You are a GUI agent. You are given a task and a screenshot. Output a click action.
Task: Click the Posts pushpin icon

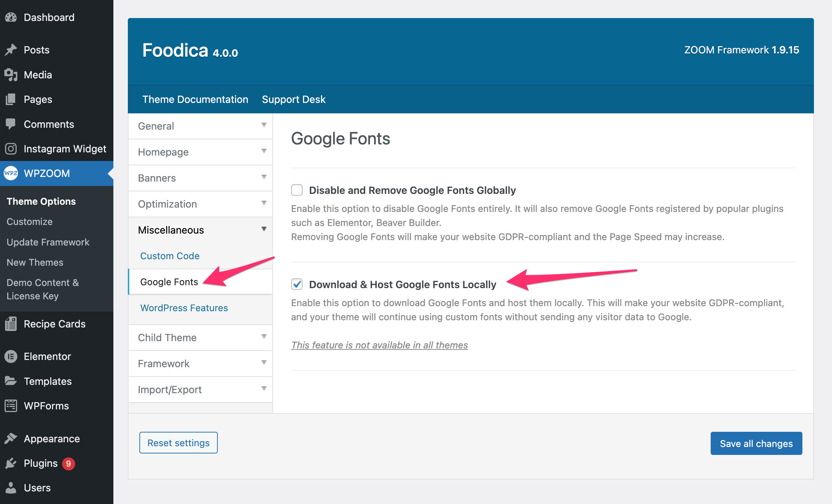pyautogui.click(x=11, y=50)
